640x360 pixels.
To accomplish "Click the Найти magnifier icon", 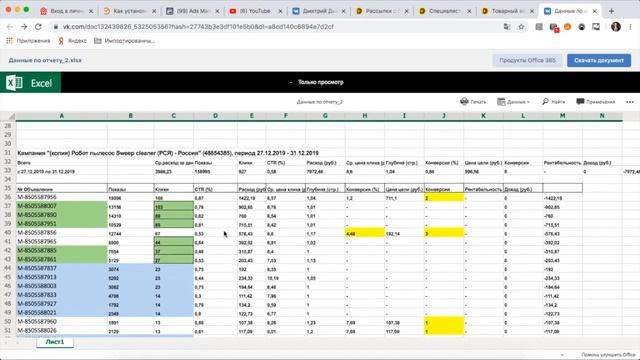I will pos(545,101).
